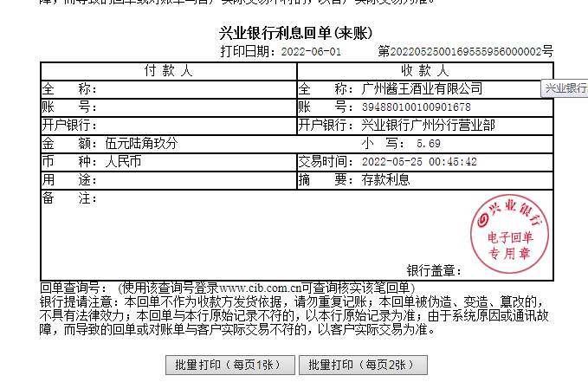The image size is (588, 382).
Task: Select currency value 人民币
Action: tap(123, 161)
